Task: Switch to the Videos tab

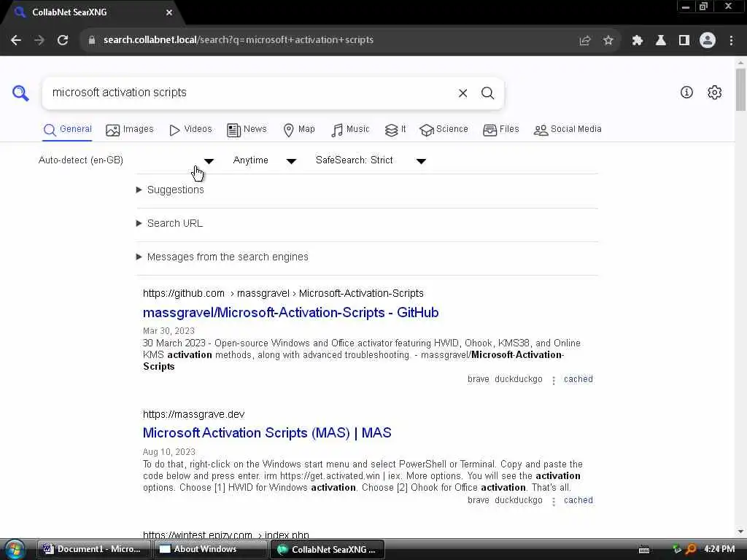Action: 190,130
